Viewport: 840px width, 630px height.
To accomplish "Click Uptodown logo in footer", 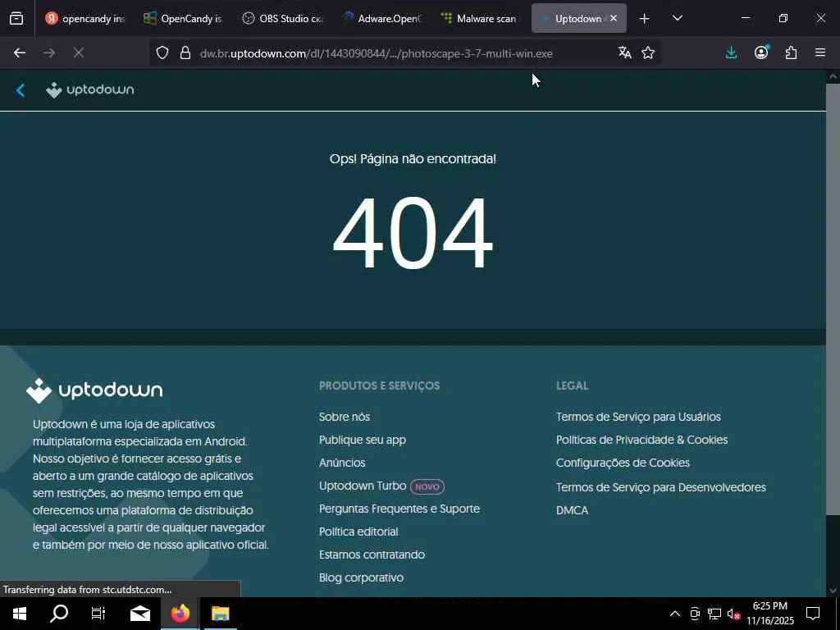I will (94, 390).
